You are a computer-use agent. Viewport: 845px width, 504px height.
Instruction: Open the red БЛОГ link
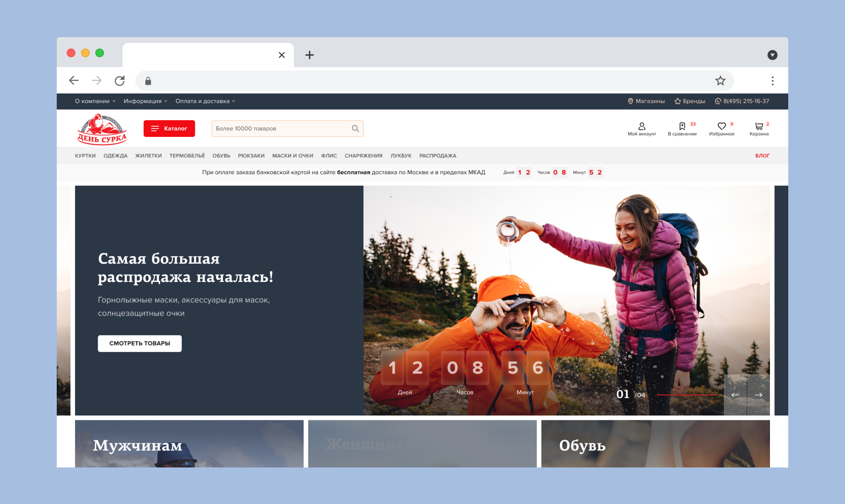pos(762,156)
